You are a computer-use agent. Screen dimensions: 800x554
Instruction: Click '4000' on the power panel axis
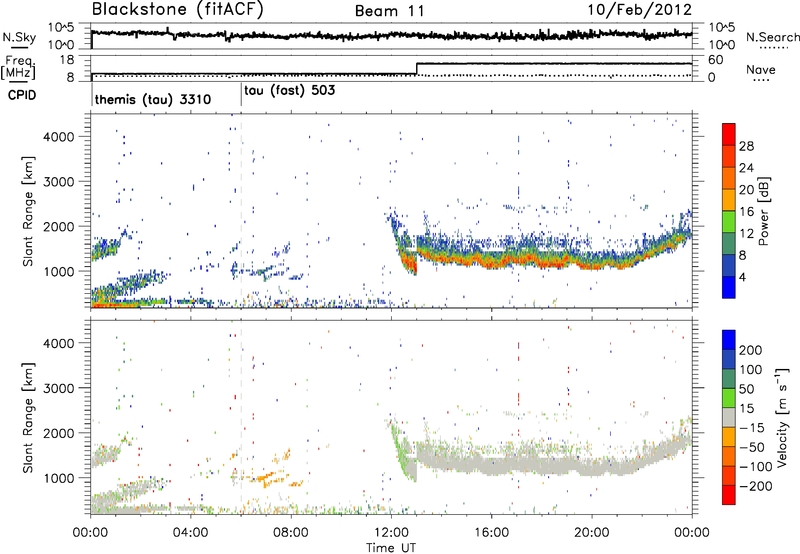click(59, 137)
